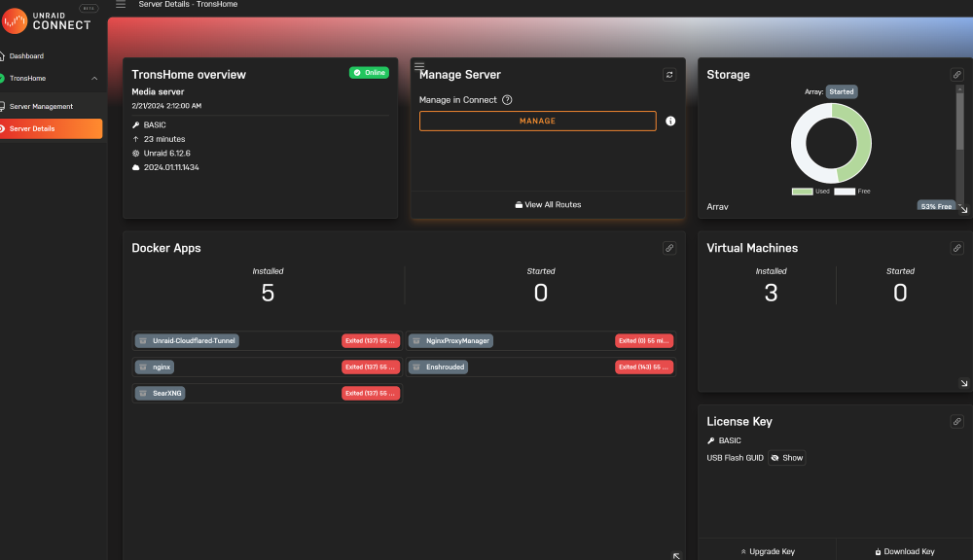973x560 pixels.
Task: Click the Online status badge
Action: click(x=369, y=73)
